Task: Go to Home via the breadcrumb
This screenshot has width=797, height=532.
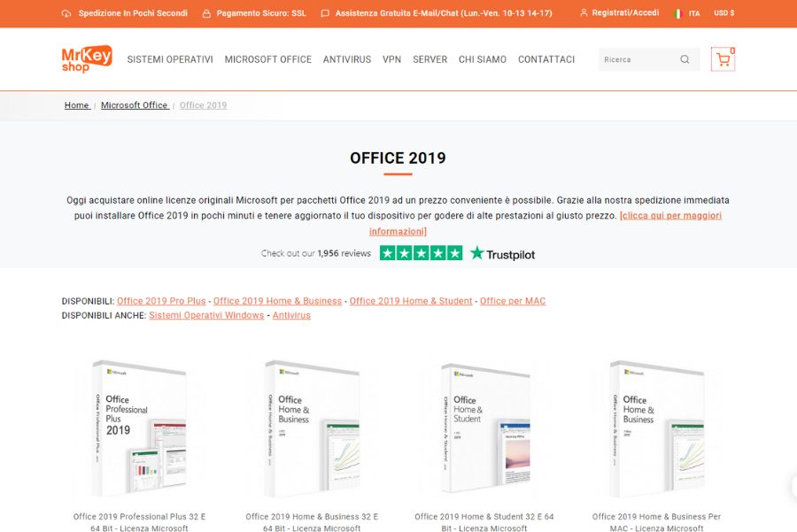Action: coord(76,104)
